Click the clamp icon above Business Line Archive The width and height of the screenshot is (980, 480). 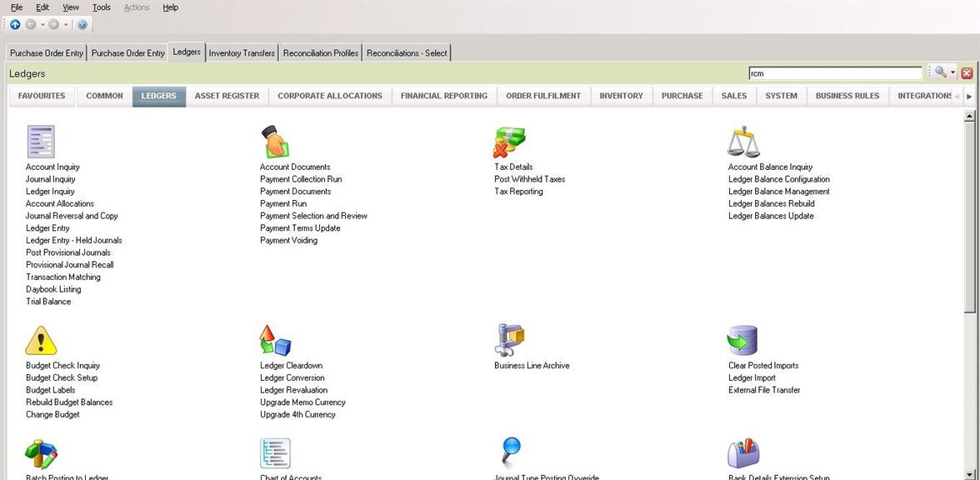509,340
